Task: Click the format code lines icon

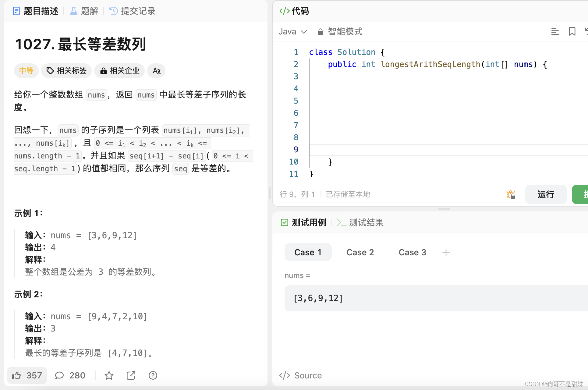Action: 555,31
